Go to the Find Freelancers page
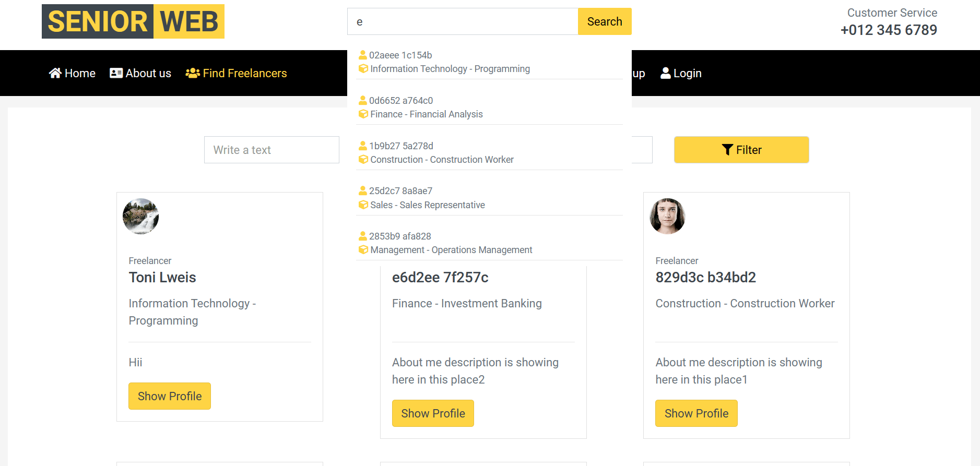The width and height of the screenshot is (980, 466). 244,73
